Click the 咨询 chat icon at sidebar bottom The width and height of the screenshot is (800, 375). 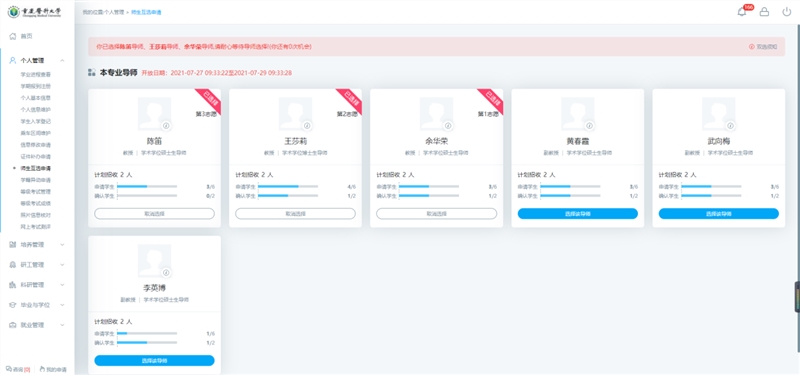point(8,369)
